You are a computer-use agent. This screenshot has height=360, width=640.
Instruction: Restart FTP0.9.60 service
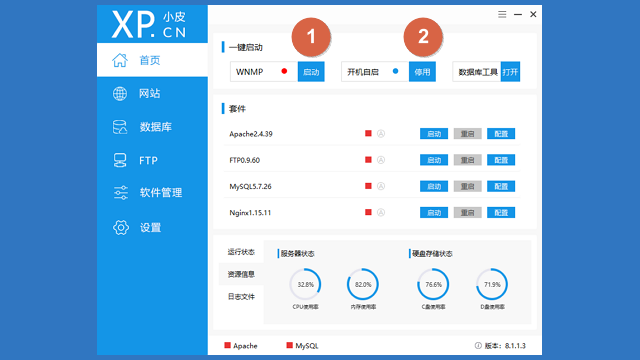(x=467, y=160)
